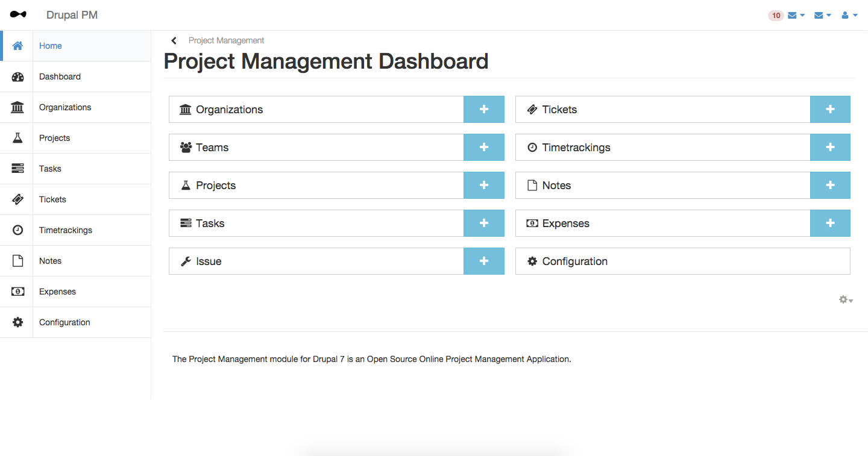Viewport: 868px width, 456px height.
Task: Click the Home house icon in sidebar
Action: coord(17,46)
